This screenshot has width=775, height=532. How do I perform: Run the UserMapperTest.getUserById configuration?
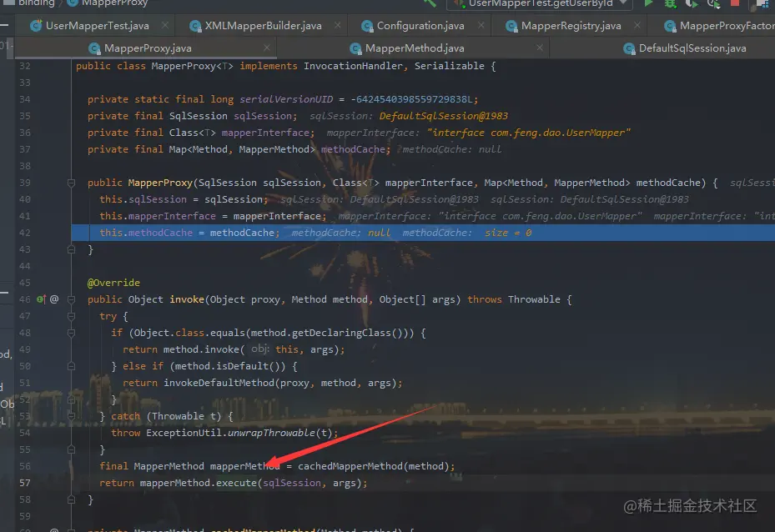648,3
